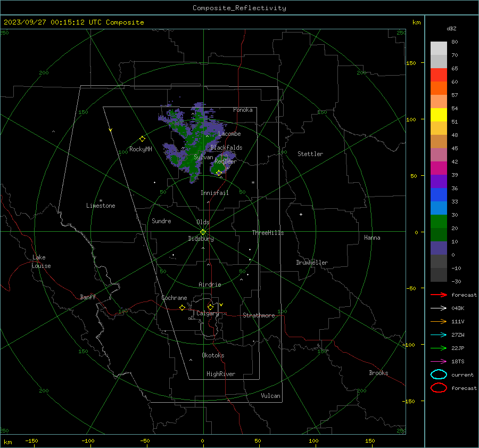The height and width of the screenshot is (448, 479).
Task: Select the orange 111V arrow in the legend
Action: (439, 321)
